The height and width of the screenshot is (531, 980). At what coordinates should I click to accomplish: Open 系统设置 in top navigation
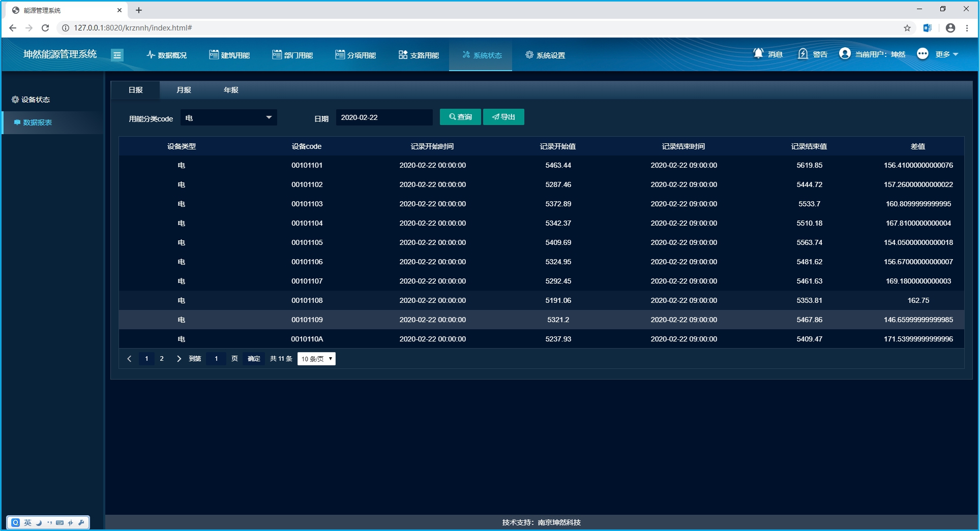[x=545, y=55]
